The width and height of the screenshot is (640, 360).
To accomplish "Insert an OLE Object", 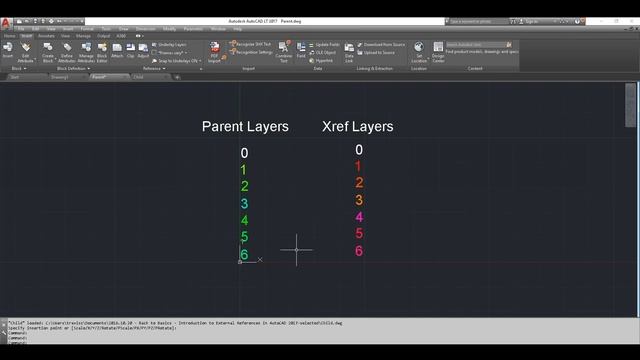I will click(322, 53).
